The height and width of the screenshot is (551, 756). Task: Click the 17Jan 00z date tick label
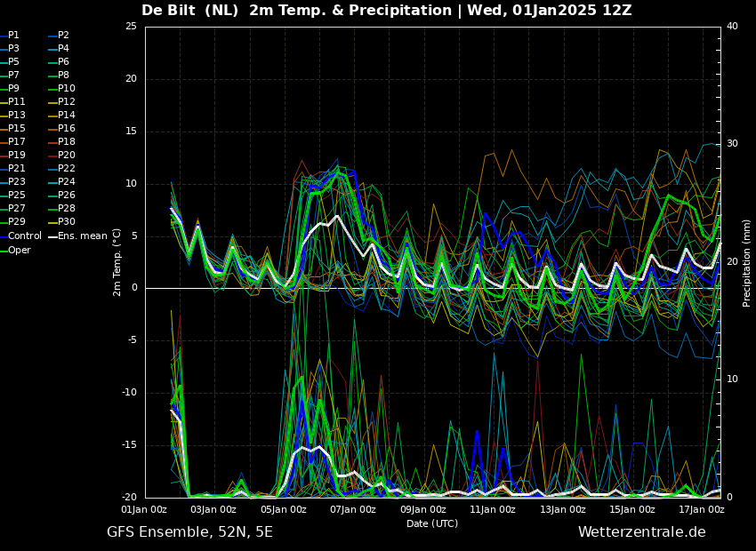tap(702, 510)
